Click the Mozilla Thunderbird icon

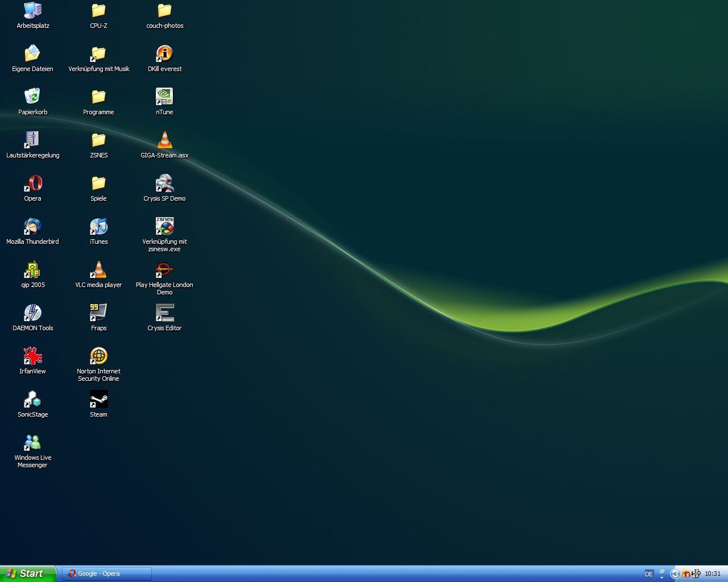tap(32, 226)
